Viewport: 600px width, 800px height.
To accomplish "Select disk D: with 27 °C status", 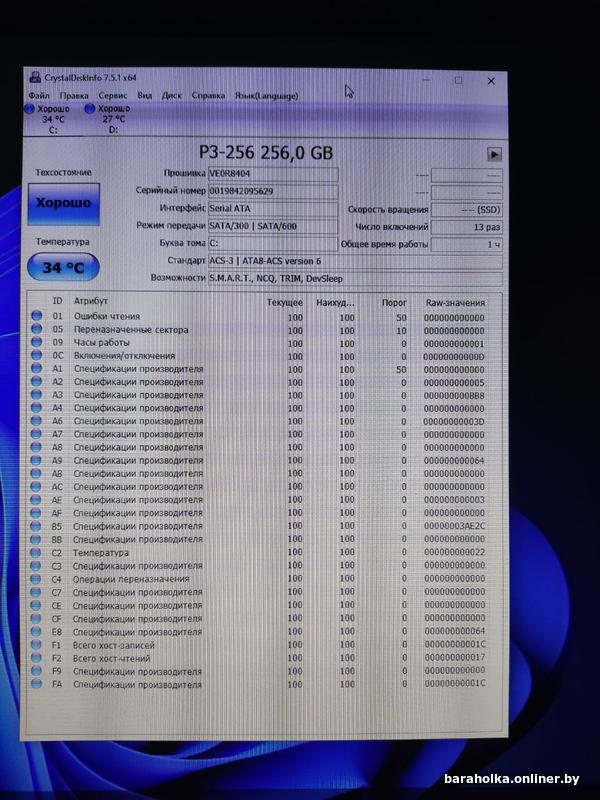I will point(108,119).
